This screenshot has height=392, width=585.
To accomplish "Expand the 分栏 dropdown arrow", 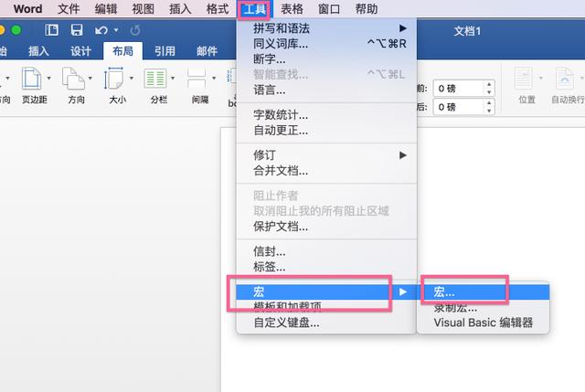I will tap(173, 79).
